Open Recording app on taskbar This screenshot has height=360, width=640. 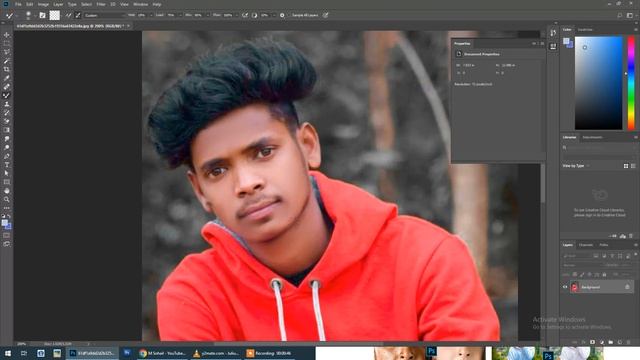coord(269,353)
